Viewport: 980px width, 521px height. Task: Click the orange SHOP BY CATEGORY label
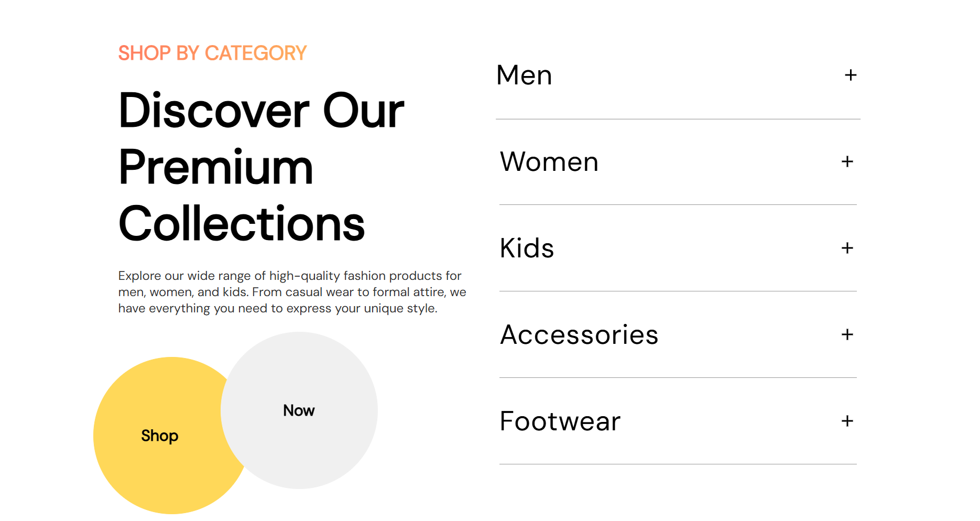click(x=212, y=53)
